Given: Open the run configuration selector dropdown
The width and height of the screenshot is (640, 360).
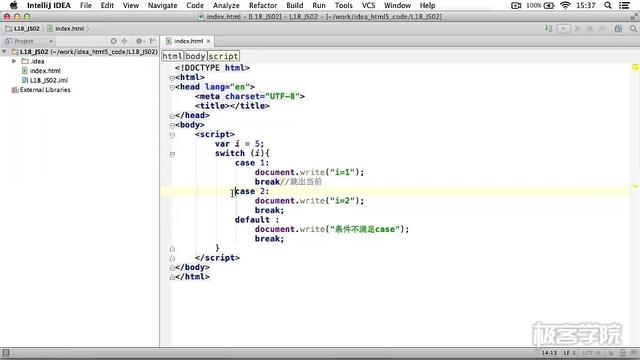Looking at the screenshot, I should [x=564, y=29].
